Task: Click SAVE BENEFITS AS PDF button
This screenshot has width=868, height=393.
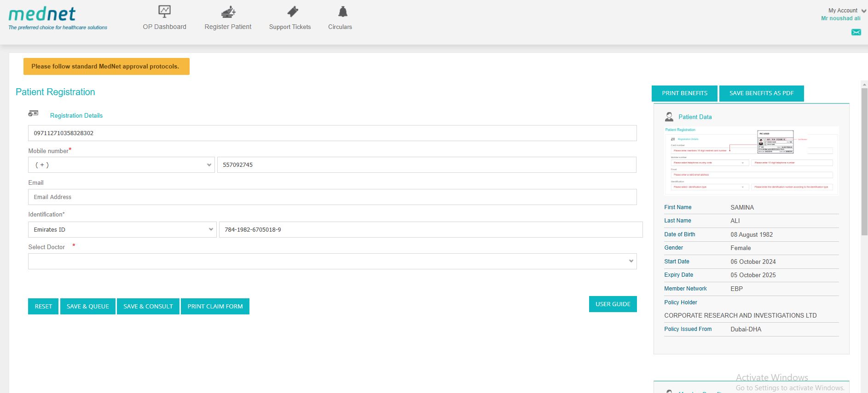Action: pyautogui.click(x=762, y=93)
